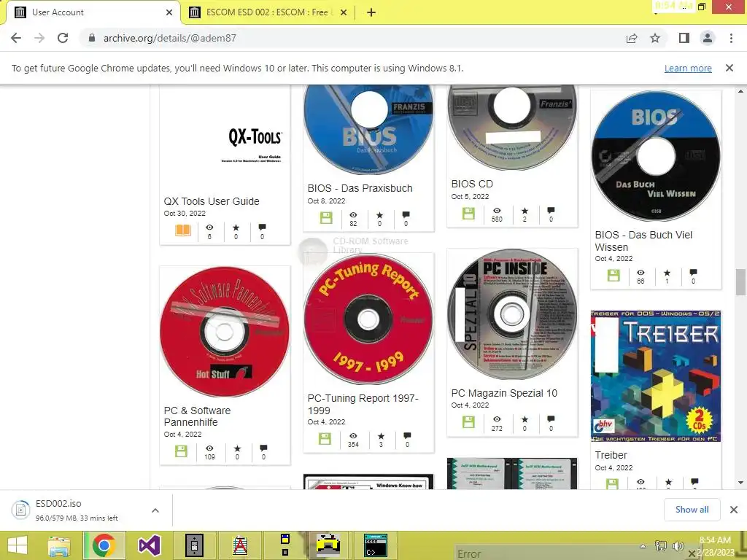This screenshot has width=747, height=560.
Task: Click the floppy icon under BIOS - Das Praxisbuch
Action: point(326,218)
